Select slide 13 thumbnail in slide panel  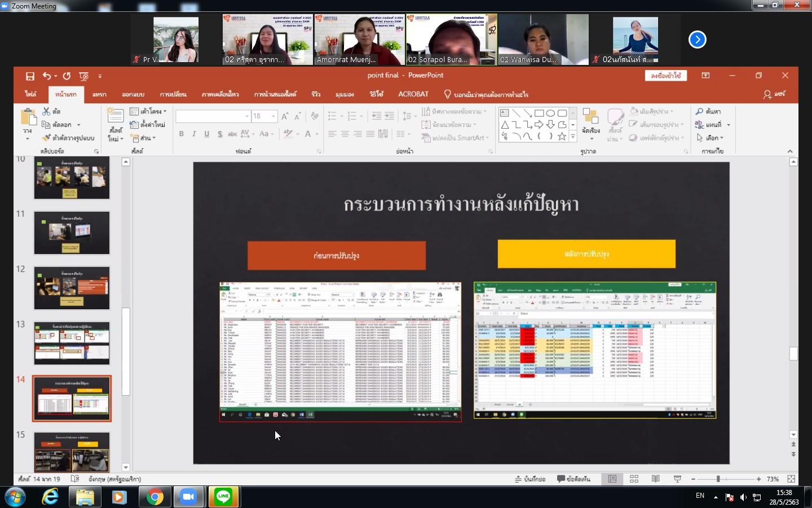coord(72,343)
